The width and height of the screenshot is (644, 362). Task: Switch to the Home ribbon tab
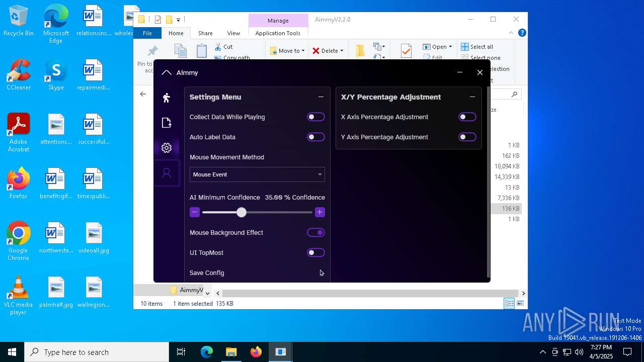tap(176, 33)
